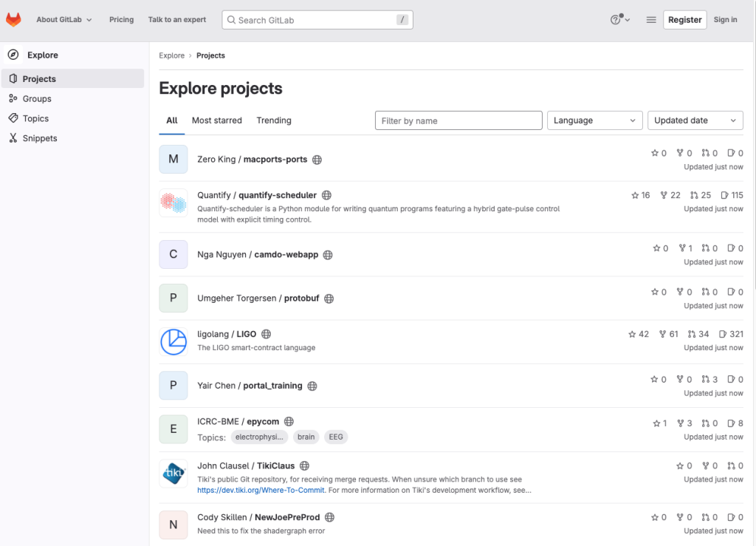Switch to the Most starred tab
This screenshot has width=756, height=546.
217,120
